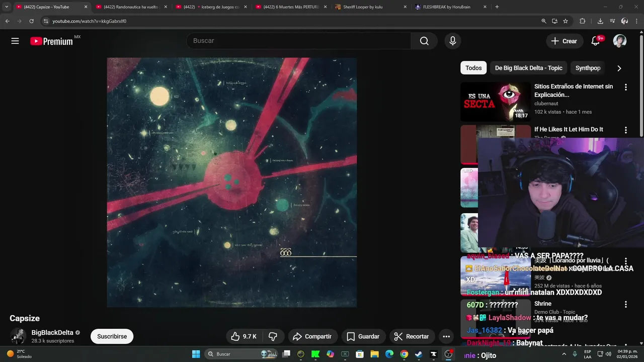Bookmark this page with the star

[x=566, y=21]
